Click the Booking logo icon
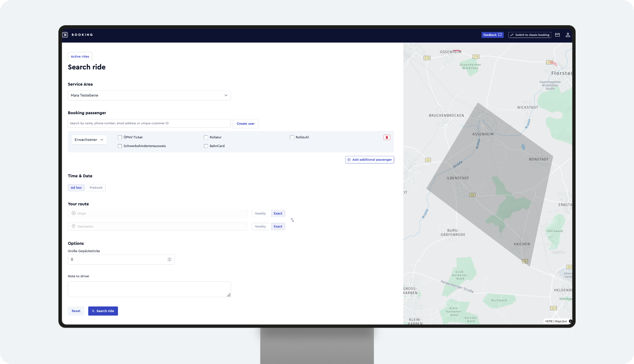Screen dimensions: 634x364 (65, 35)
